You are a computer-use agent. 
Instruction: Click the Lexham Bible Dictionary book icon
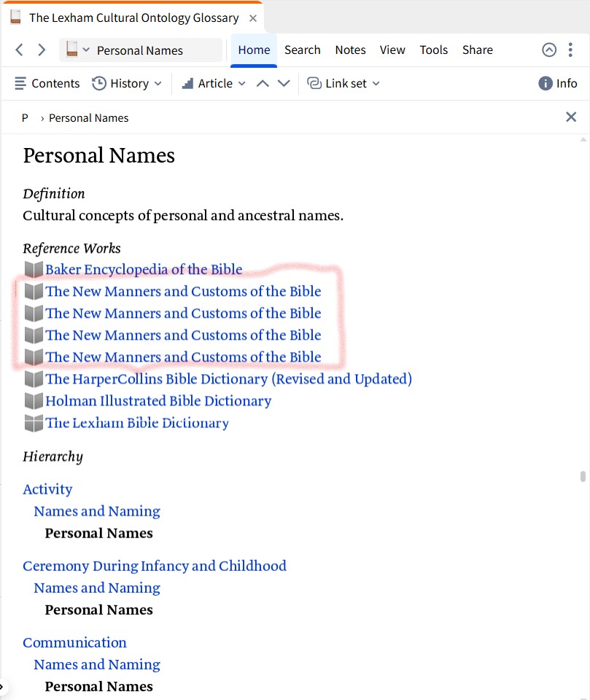(34, 422)
